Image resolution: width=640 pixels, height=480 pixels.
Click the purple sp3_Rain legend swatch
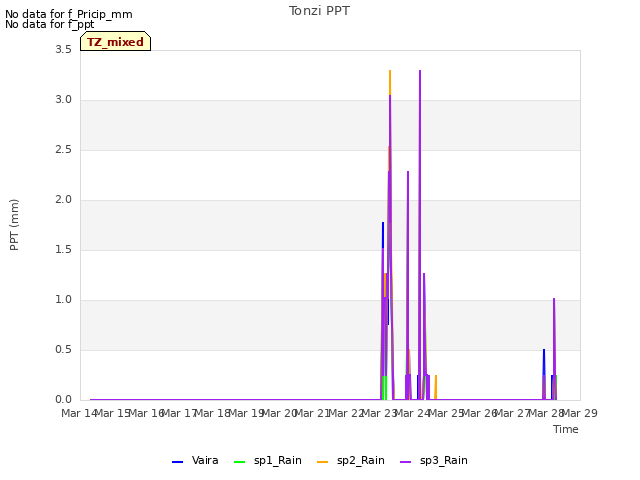[405, 462]
